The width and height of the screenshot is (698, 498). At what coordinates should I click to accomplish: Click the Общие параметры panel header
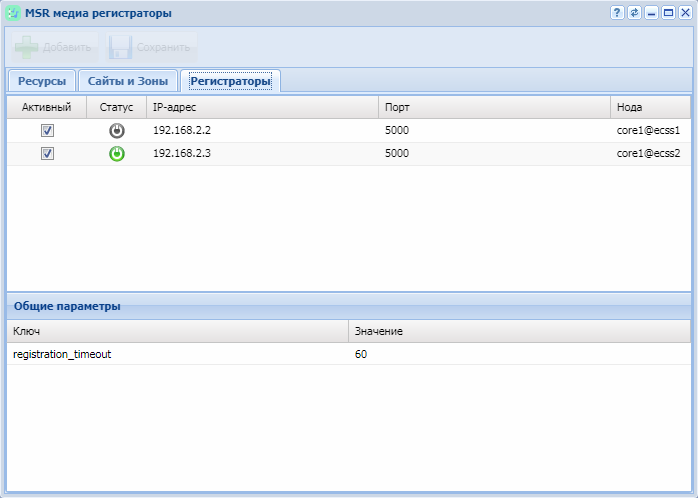pos(349,306)
